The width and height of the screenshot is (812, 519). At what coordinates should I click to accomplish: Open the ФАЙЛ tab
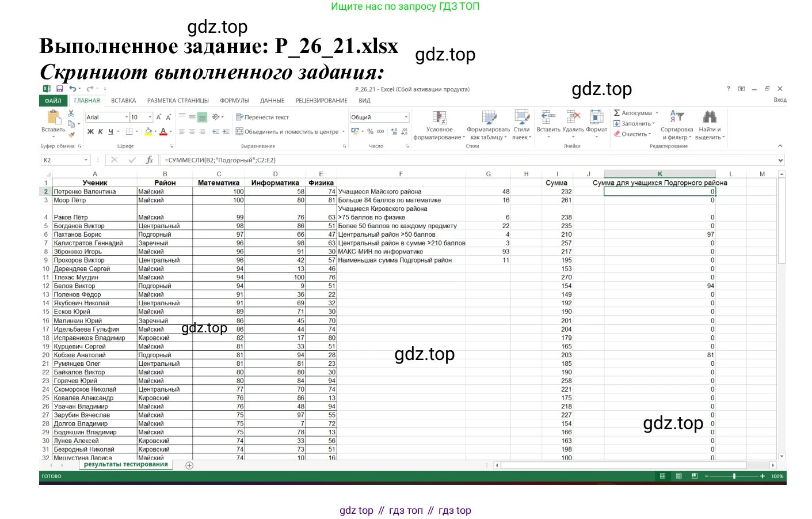click(x=53, y=101)
